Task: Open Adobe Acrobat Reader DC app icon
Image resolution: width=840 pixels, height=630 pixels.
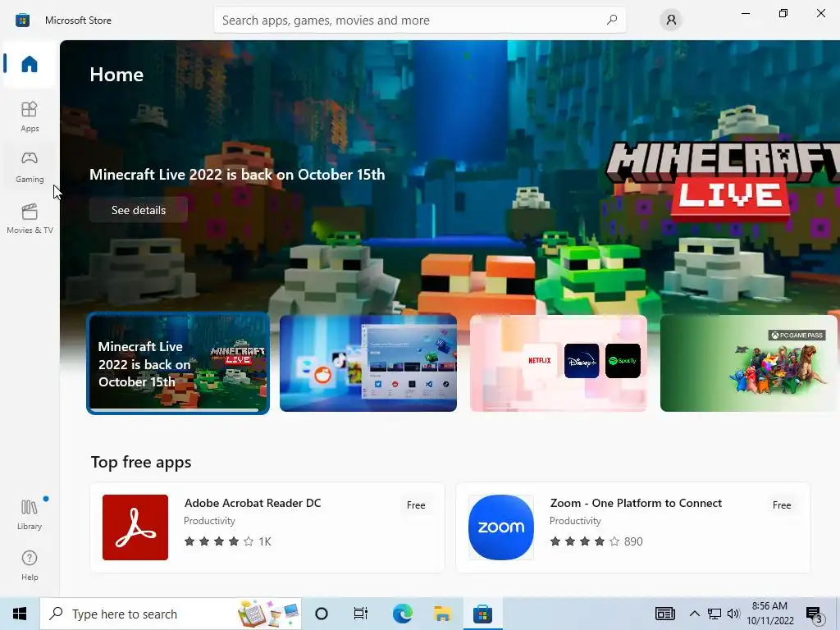Action: pos(135,527)
